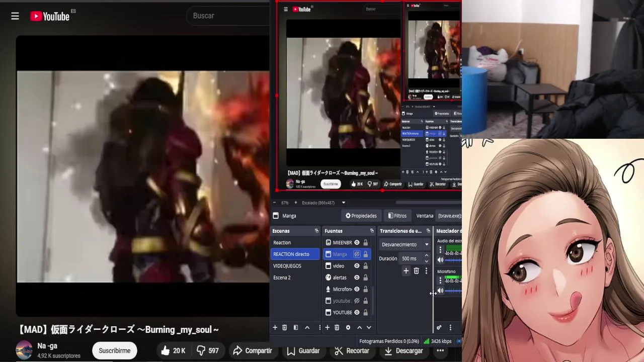This screenshot has width=644, height=362.
Task: Move the selected scene up
Action: [307, 327]
